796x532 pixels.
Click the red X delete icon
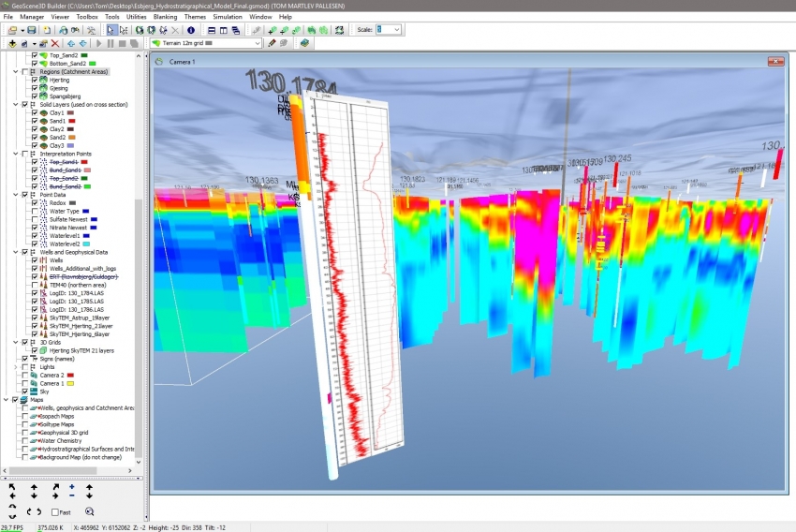55,43
